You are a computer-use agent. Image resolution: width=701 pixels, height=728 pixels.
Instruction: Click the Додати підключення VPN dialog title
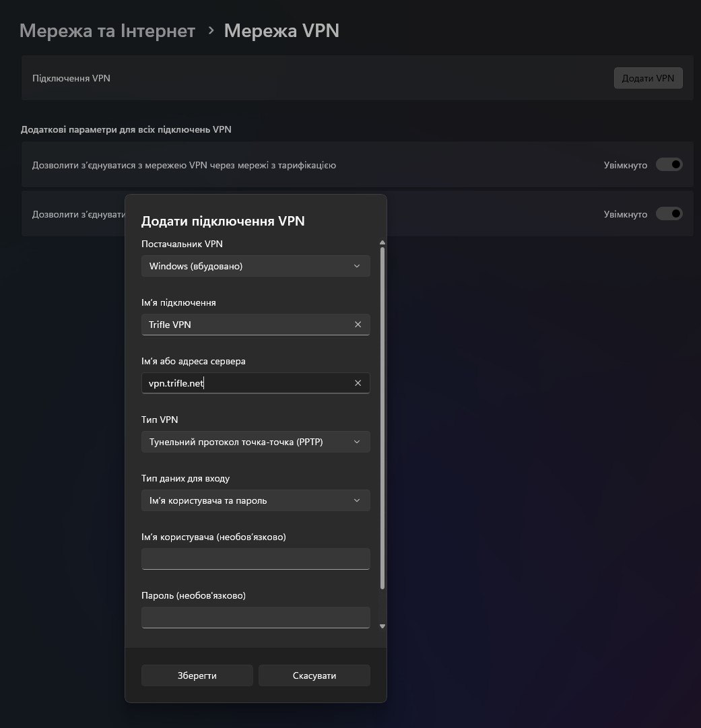[x=223, y=221]
